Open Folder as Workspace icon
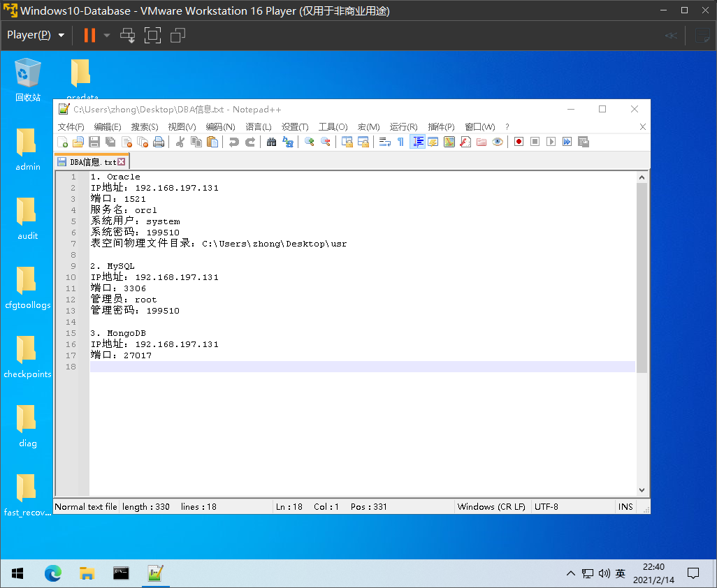Image resolution: width=717 pixels, height=588 pixels. point(481,142)
